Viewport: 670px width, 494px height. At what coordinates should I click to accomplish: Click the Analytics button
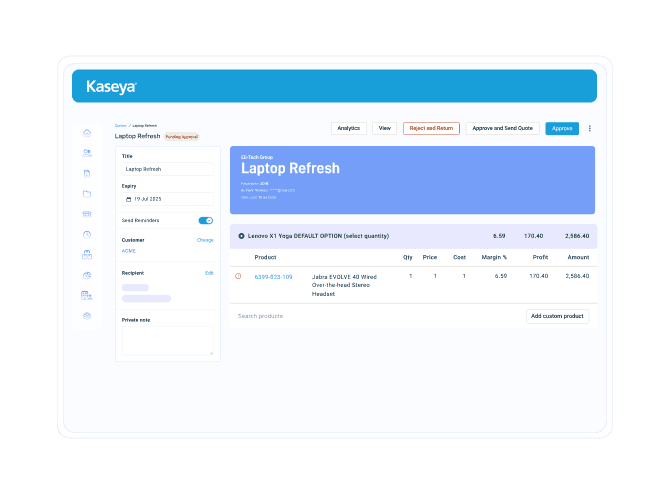click(x=348, y=128)
